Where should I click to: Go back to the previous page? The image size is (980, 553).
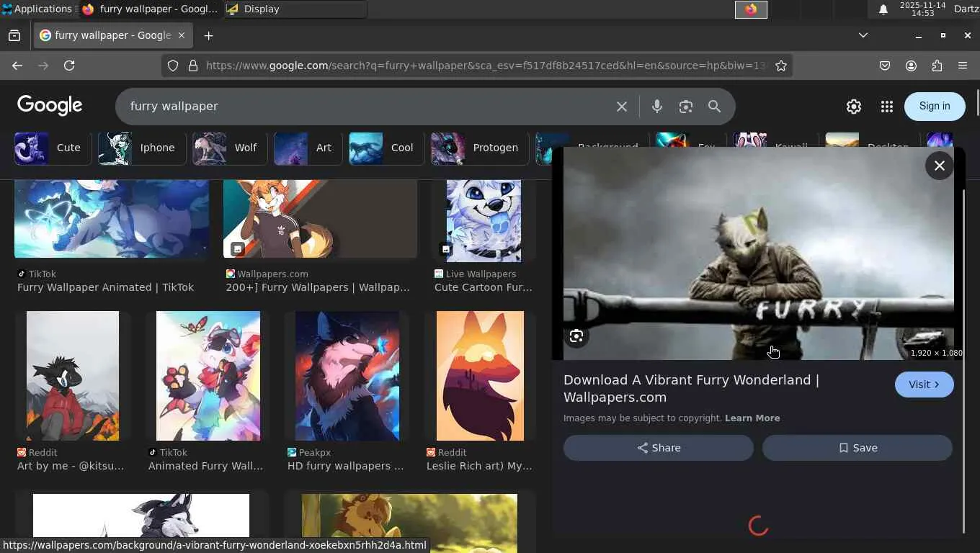[17, 66]
